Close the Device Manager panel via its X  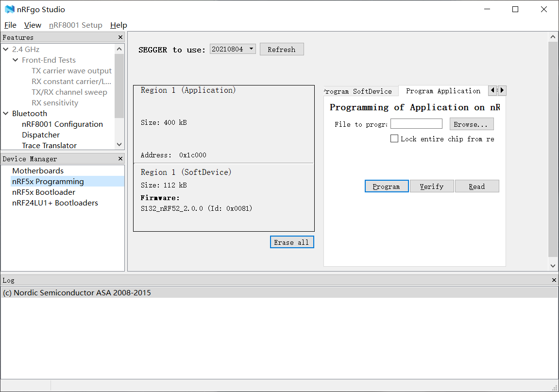coord(120,158)
